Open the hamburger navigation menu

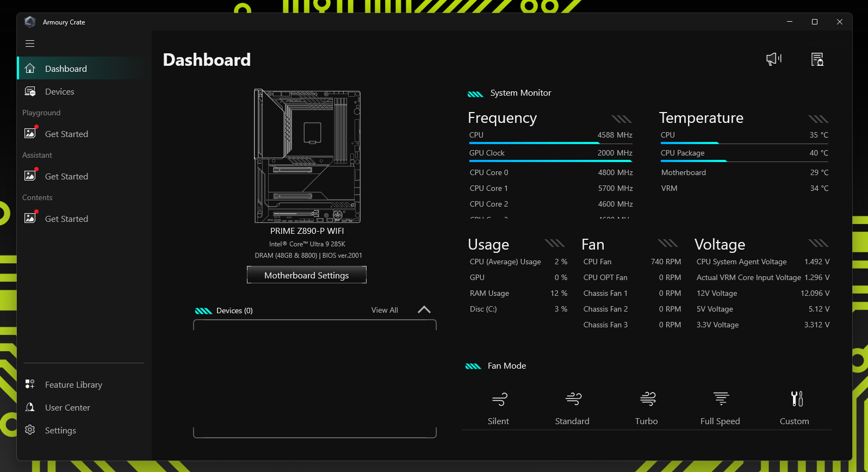(x=30, y=44)
